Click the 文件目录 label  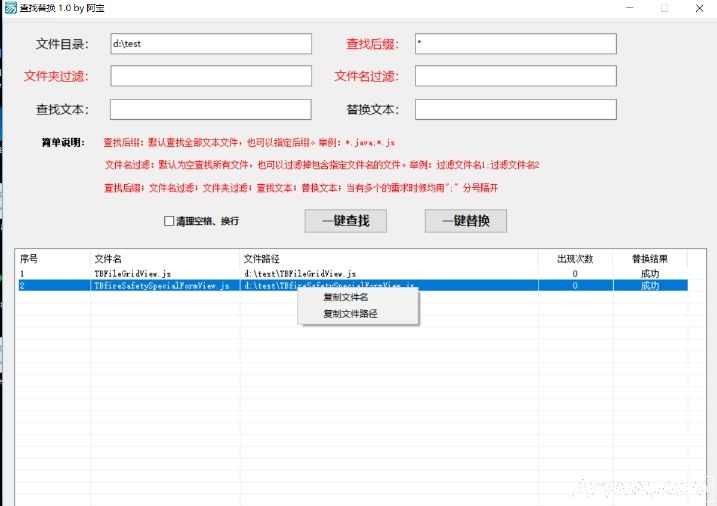(x=62, y=44)
